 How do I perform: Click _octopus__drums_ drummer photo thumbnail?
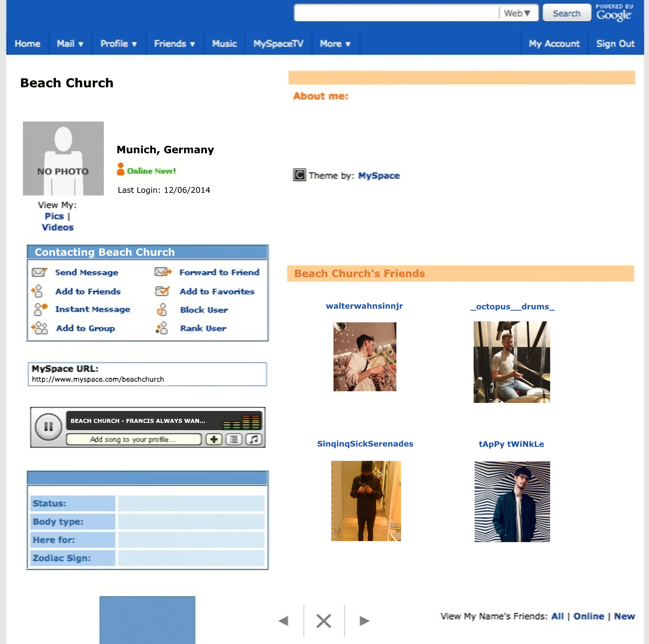(512, 362)
